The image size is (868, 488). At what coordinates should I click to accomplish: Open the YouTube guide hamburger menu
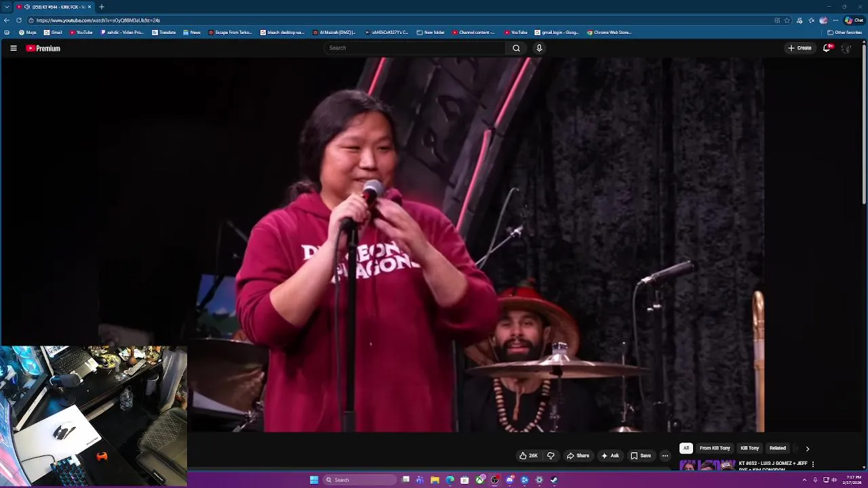coord(13,48)
